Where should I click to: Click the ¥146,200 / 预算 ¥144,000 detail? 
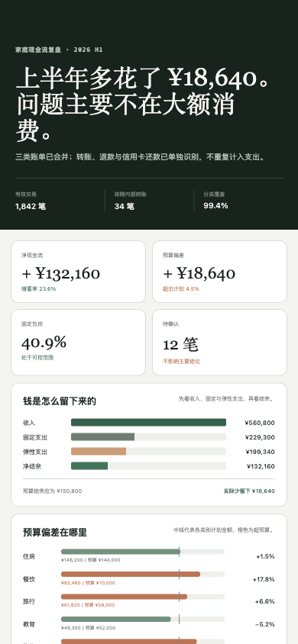click(x=90, y=560)
